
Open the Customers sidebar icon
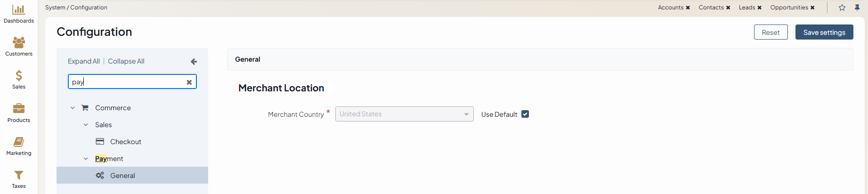[x=19, y=43]
